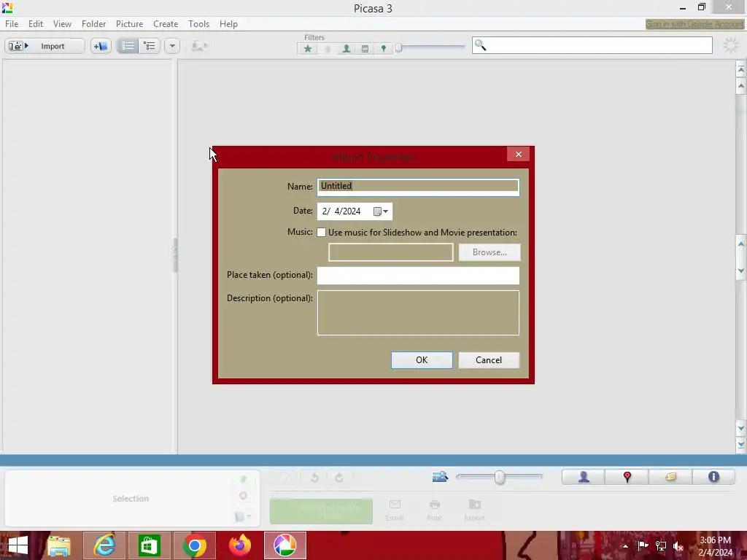The width and height of the screenshot is (747, 560).
Task: Open the Folder menu
Action: 93,24
